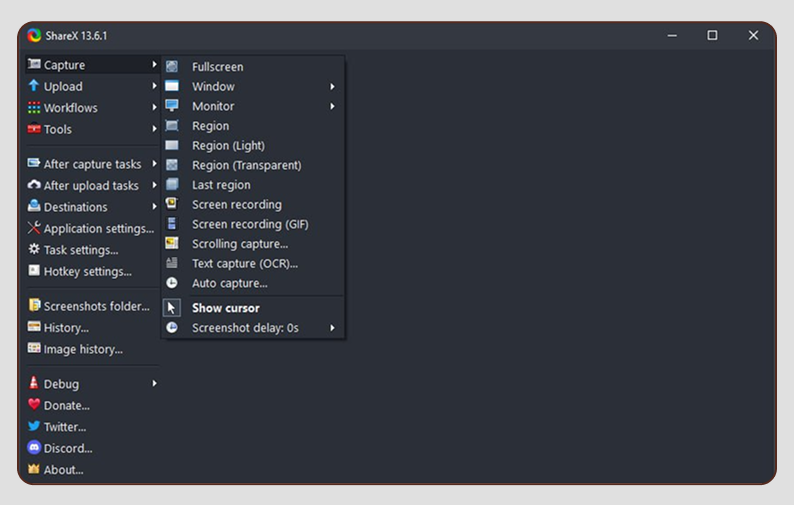
Task: Click the History icon
Action: point(34,327)
